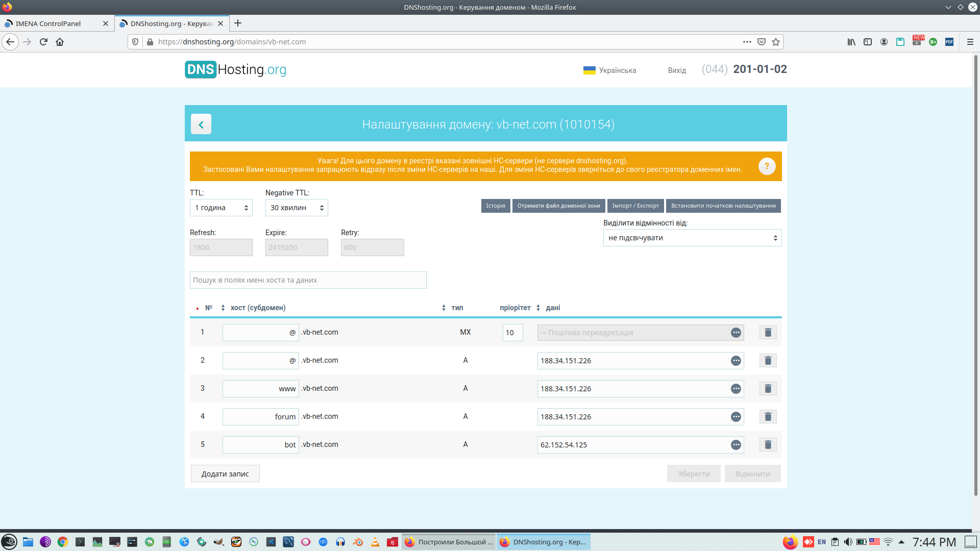
Task: Reload the current page
Action: coord(43,42)
